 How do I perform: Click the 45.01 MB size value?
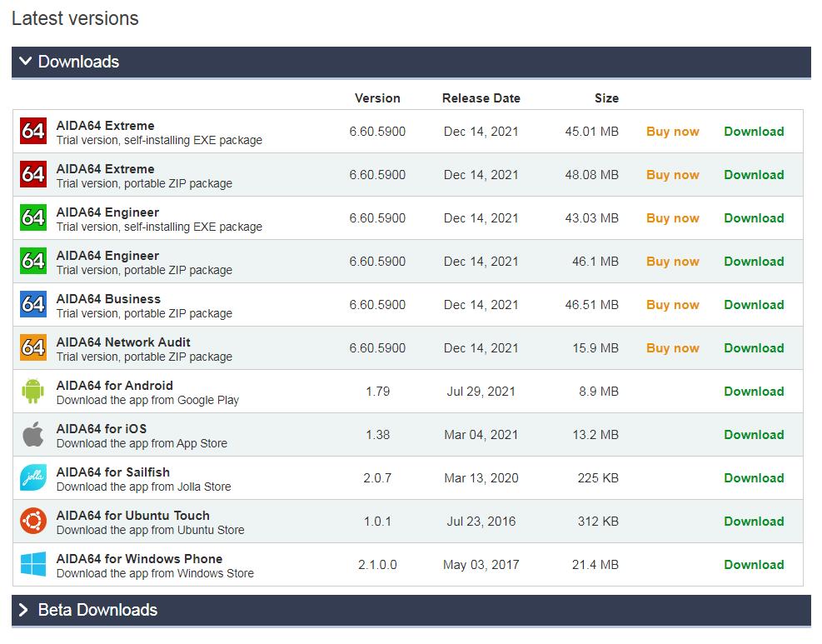pyautogui.click(x=592, y=132)
